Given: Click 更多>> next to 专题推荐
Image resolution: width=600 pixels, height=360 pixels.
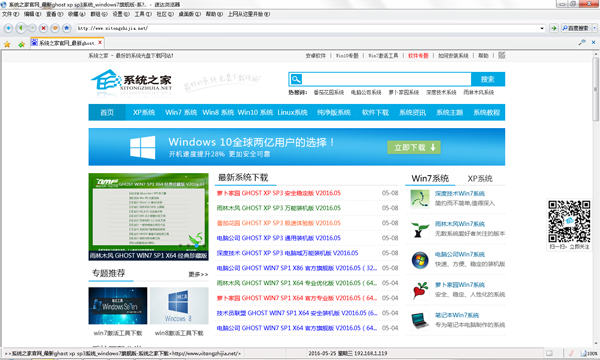Looking at the screenshot, I should click(198, 274).
